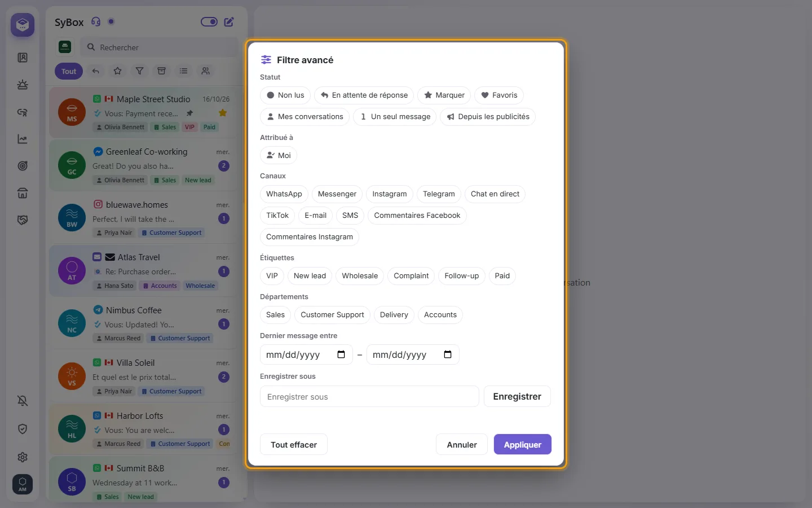Select the Tout conversations tab
This screenshot has height=508, width=812.
pos(69,71)
